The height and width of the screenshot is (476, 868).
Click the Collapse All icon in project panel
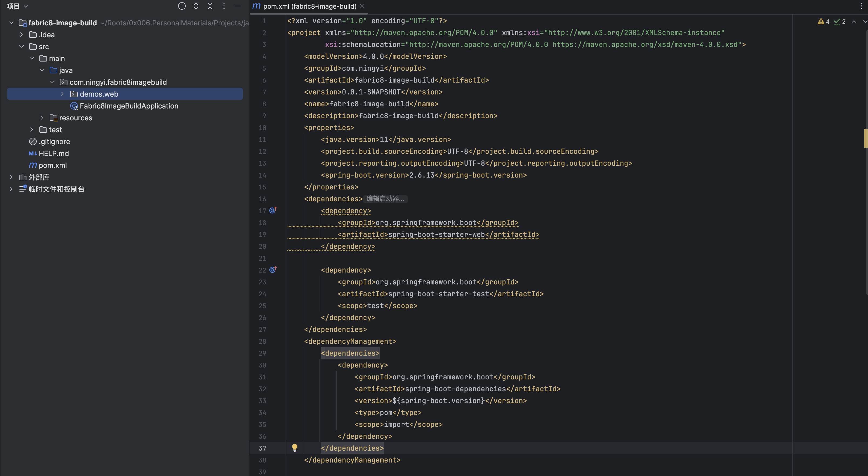tap(210, 6)
